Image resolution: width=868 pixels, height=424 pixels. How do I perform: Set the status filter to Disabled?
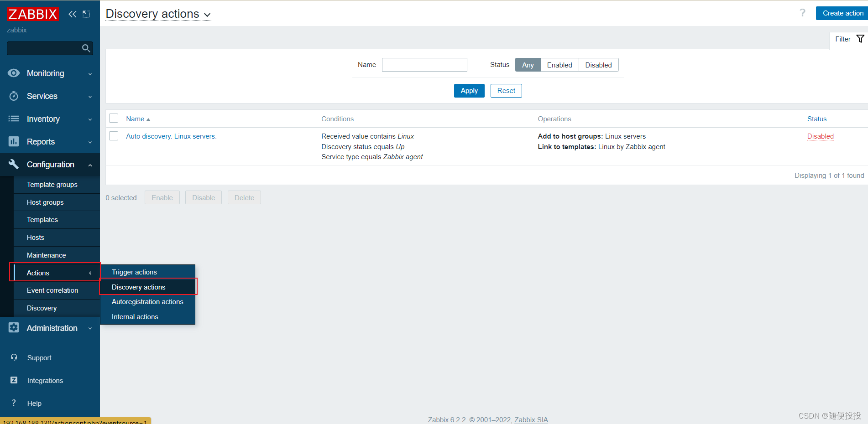point(598,65)
